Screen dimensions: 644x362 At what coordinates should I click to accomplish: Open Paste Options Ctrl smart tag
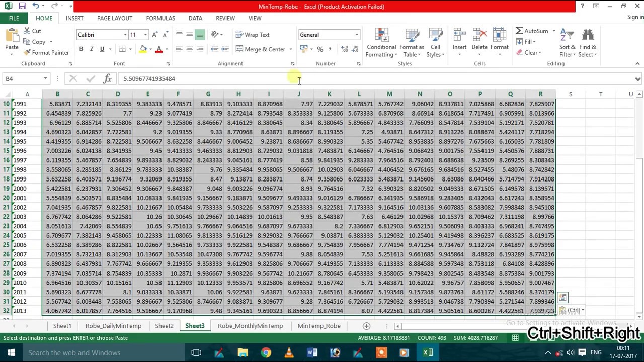pyautogui.click(x=573, y=310)
